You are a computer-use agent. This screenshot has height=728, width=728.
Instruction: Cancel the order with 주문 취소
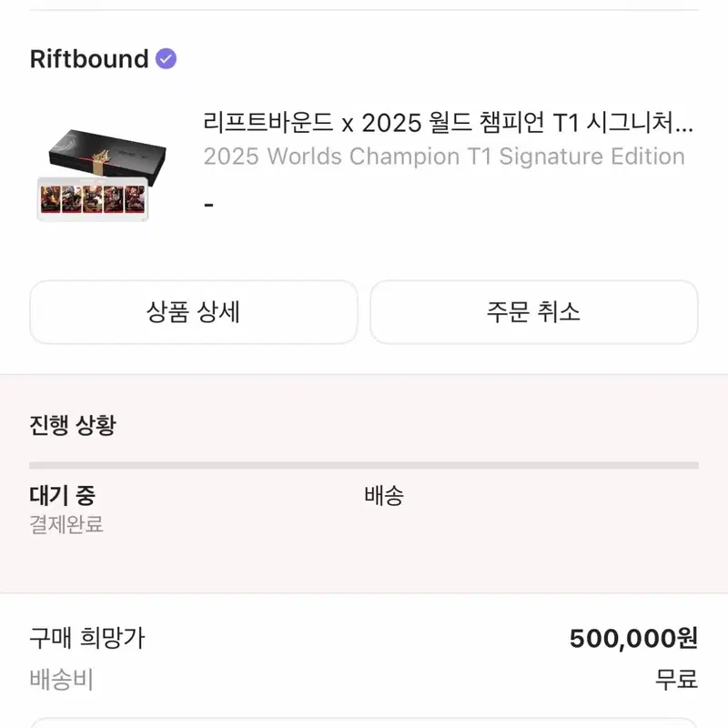coord(534,312)
